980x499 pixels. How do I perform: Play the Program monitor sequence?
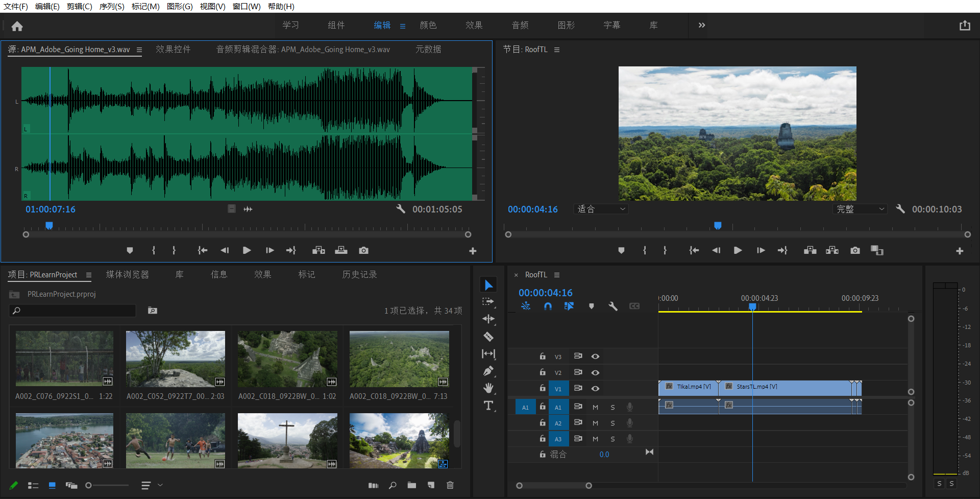738,250
